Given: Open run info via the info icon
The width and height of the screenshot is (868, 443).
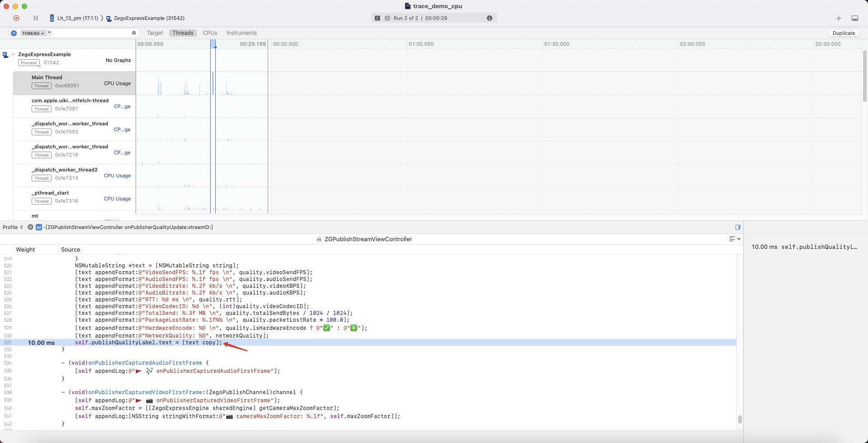Looking at the screenshot, I should point(490,18).
